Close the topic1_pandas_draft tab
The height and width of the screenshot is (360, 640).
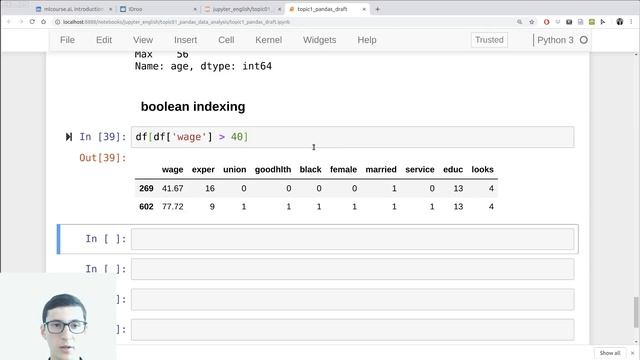point(364,9)
